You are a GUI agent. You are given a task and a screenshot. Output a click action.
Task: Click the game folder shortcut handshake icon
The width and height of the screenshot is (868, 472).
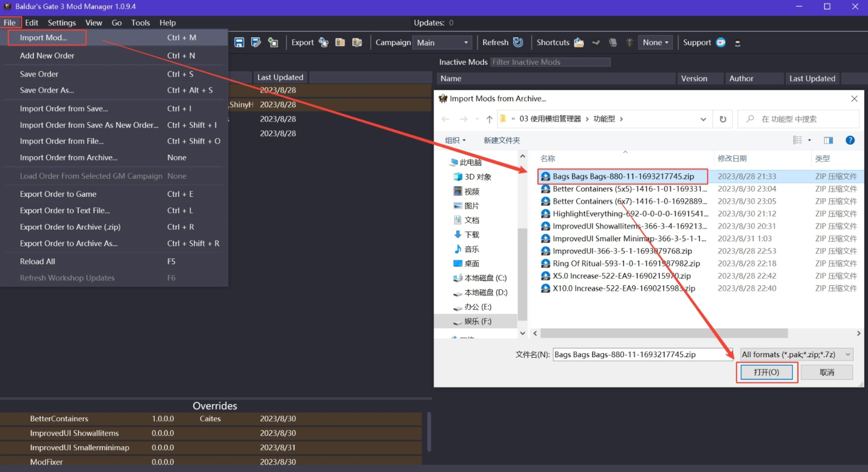coord(596,42)
